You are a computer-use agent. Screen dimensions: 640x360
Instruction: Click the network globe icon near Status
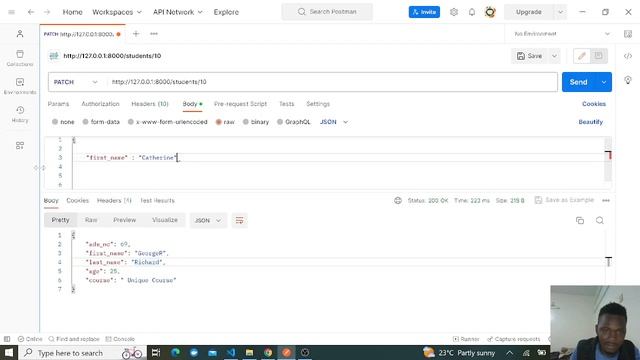(x=398, y=200)
